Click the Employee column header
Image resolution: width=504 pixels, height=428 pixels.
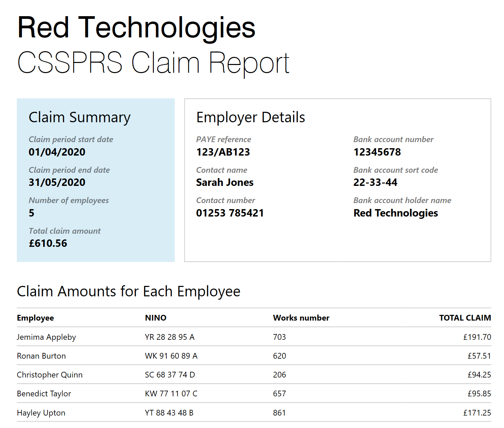pos(35,318)
